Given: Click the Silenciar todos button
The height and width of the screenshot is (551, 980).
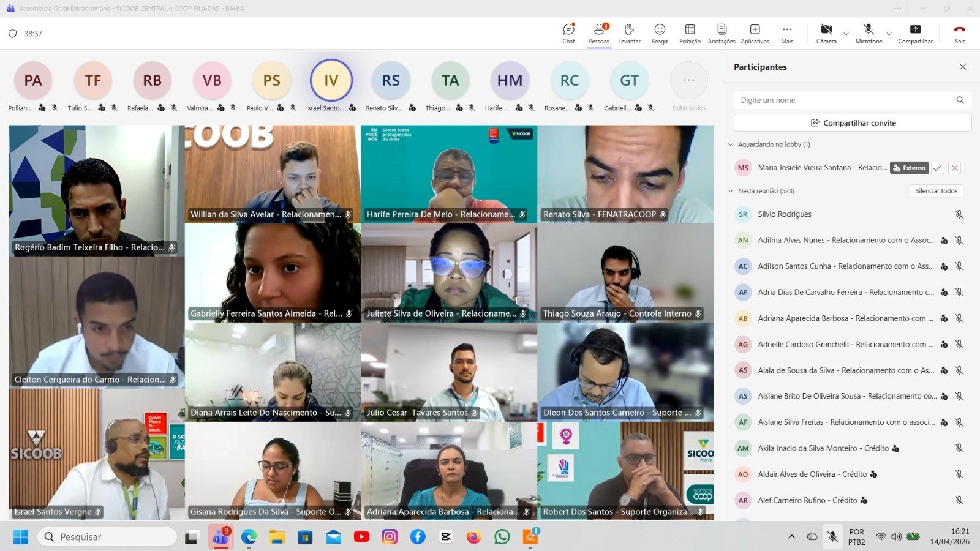Looking at the screenshot, I should point(936,191).
